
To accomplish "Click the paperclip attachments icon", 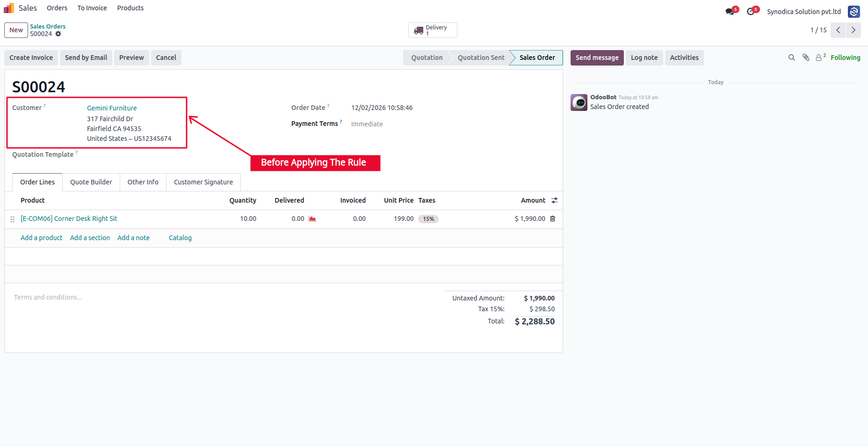I will [806, 58].
